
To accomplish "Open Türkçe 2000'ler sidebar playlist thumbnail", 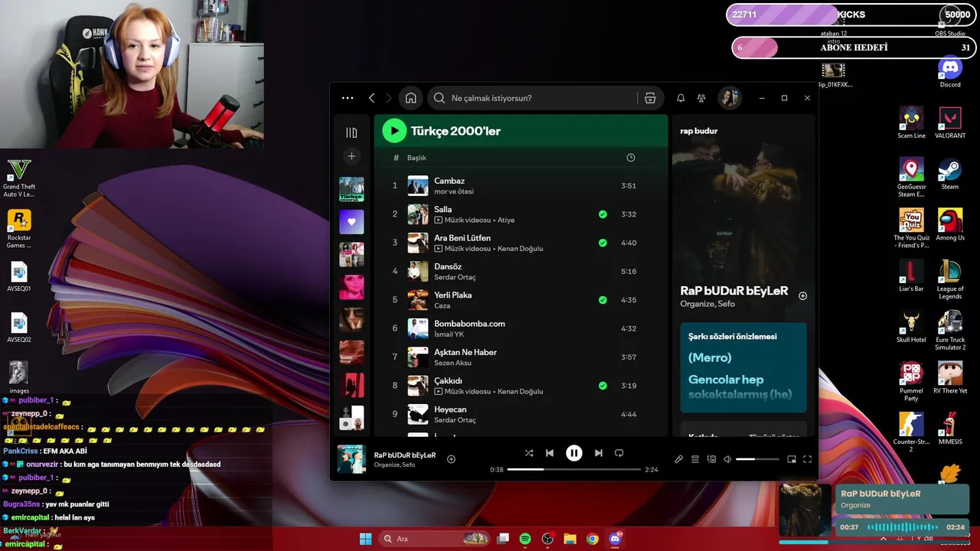I will [x=351, y=189].
